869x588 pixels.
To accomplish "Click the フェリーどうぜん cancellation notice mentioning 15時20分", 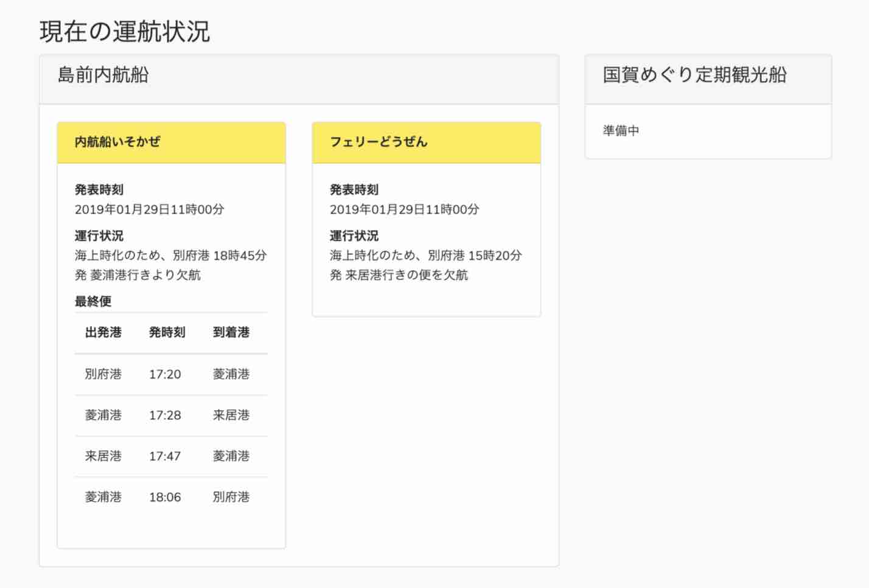I will 425,265.
